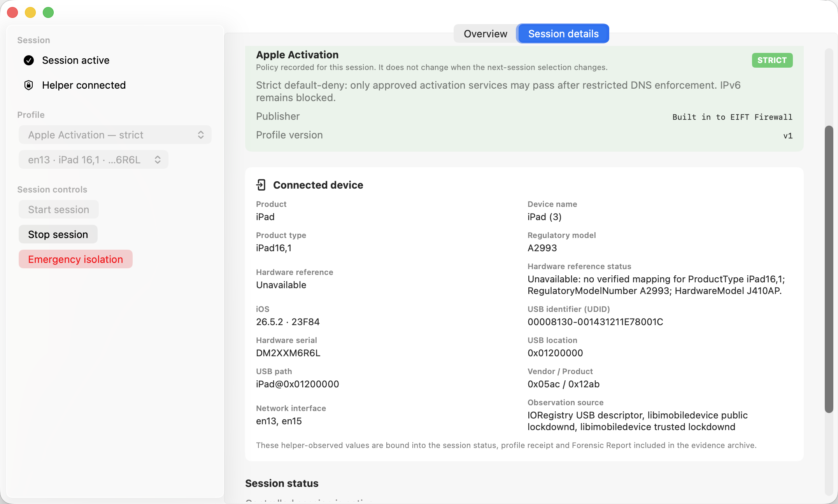Click the Apple Activation heading
The width and height of the screenshot is (838, 504).
point(297,55)
